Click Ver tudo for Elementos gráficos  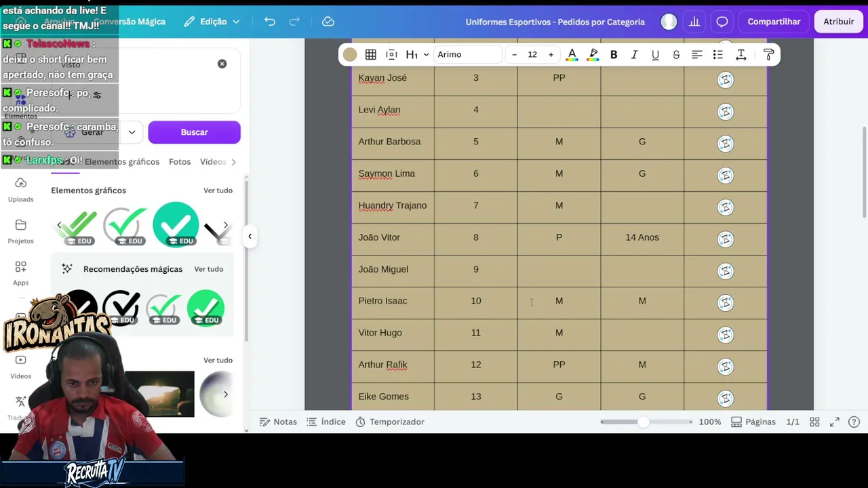(218, 190)
